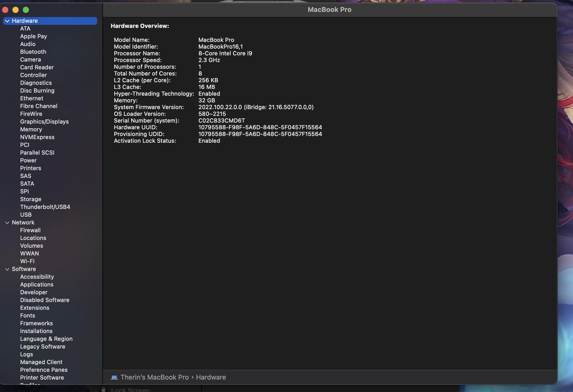573x392 pixels.
Task: Open Language & Region info
Action: point(46,339)
